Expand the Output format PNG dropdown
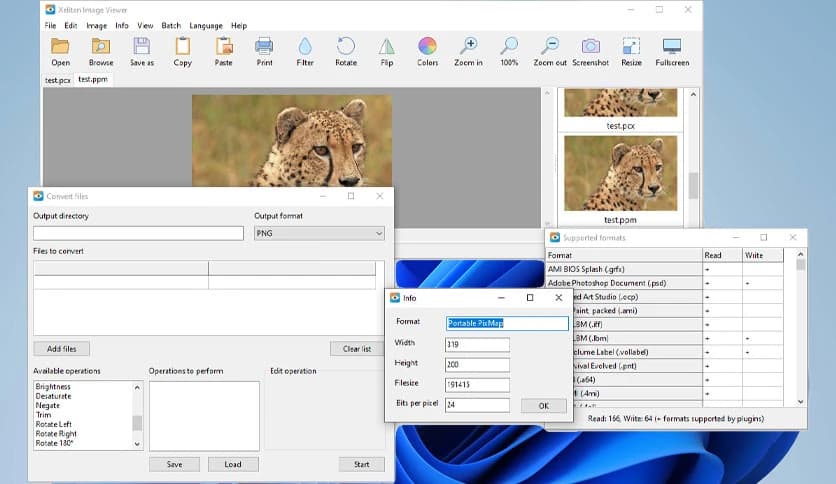The height and width of the screenshot is (484, 836). click(319, 233)
